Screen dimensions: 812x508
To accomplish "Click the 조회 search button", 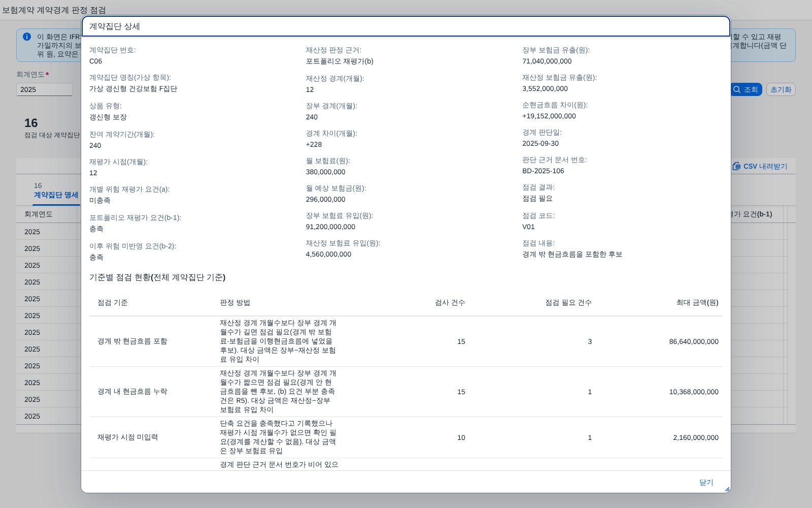I will pyautogui.click(x=746, y=89).
